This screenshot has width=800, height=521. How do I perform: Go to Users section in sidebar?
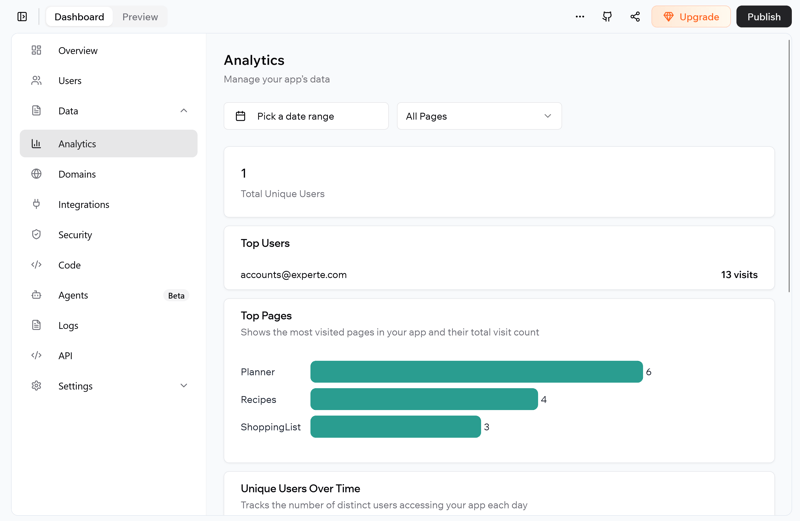point(69,81)
